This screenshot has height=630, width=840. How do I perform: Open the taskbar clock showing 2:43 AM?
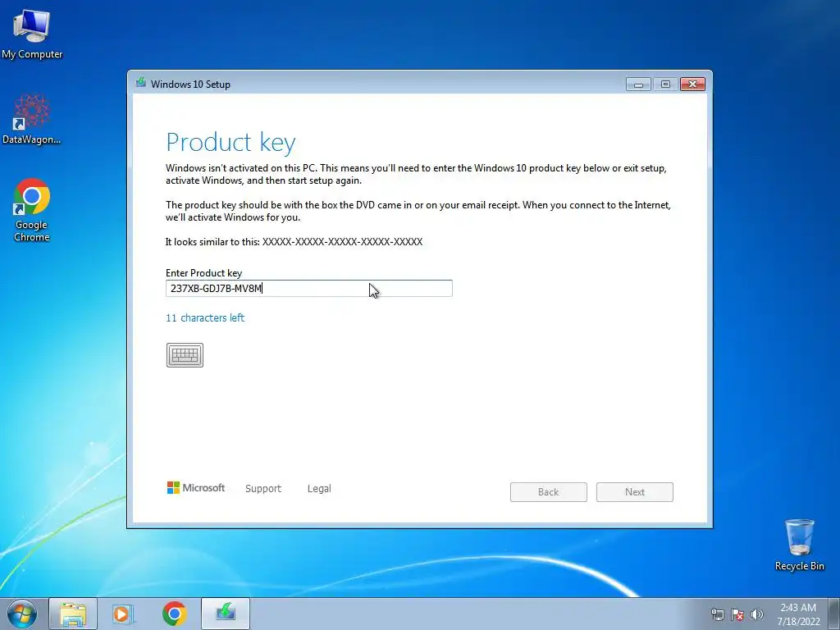(798, 614)
